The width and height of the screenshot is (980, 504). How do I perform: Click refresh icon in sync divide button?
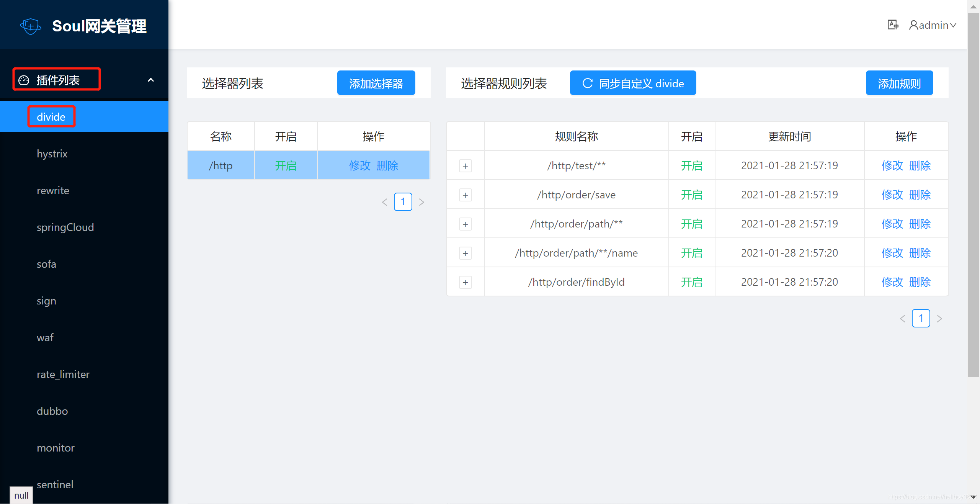pos(587,83)
